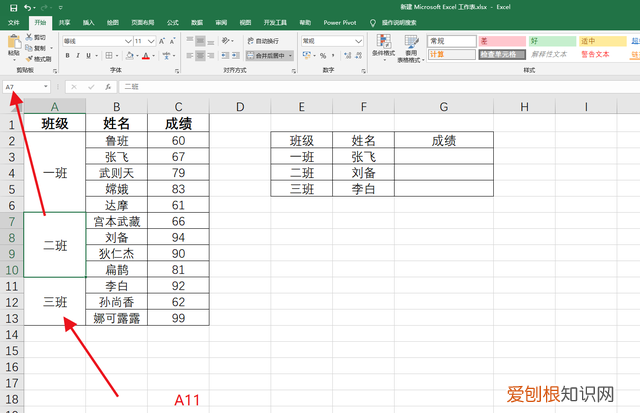
Task: Click the formula bar cancel X icon
Action: coord(74,87)
